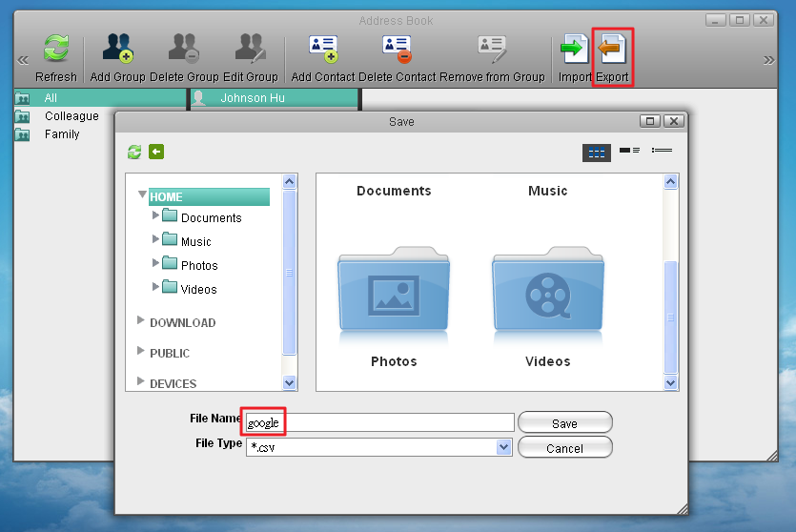Switch to detailed list view
This screenshot has width=796, height=532.
pyautogui.click(x=629, y=151)
